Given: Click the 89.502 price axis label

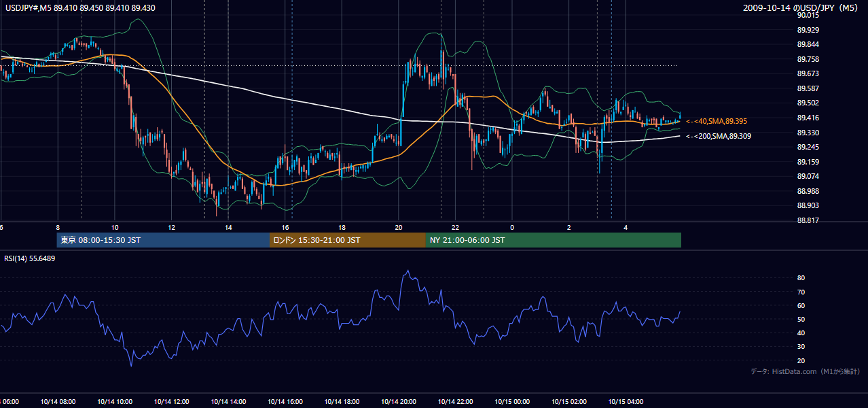Looking at the screenshot, I should 807,103.
